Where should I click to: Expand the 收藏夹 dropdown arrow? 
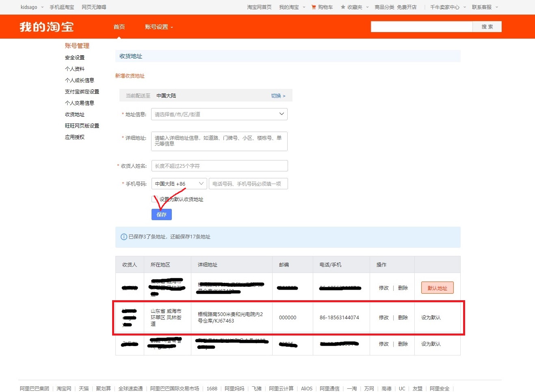tap(367, 7)
